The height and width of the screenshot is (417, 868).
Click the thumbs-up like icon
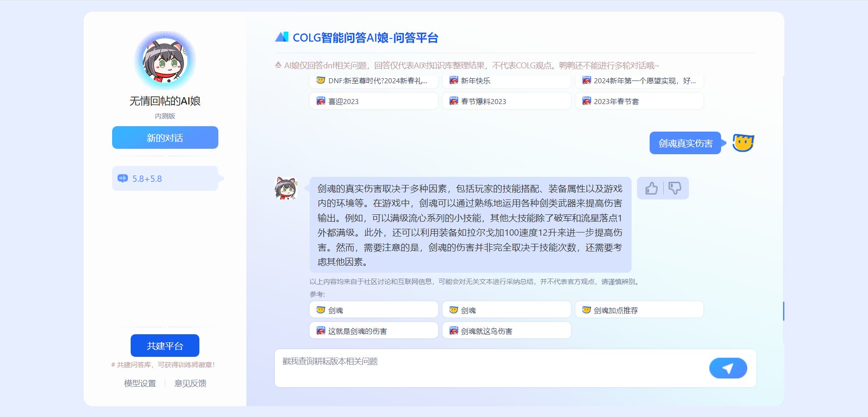pos(651,188)
